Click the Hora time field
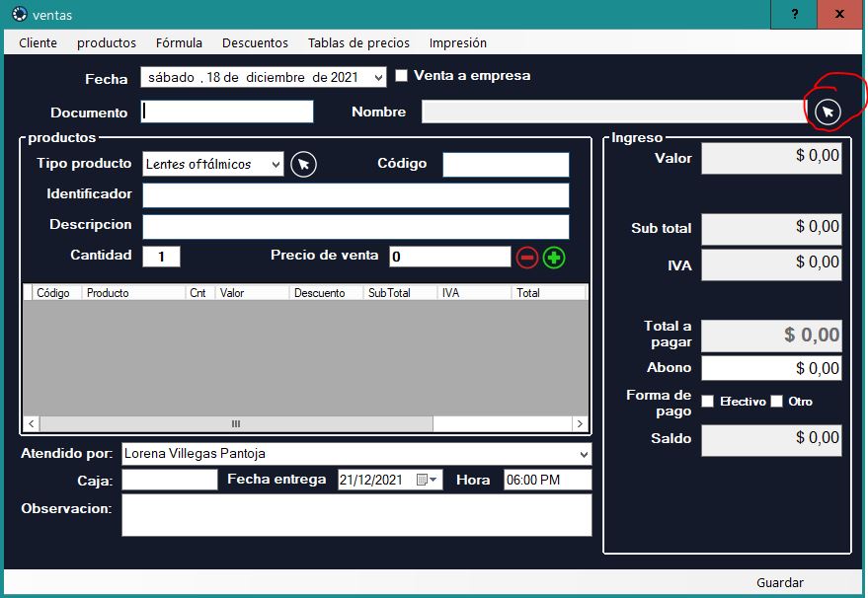The height and width of the screenshot is (598, 868). (547, 480)
